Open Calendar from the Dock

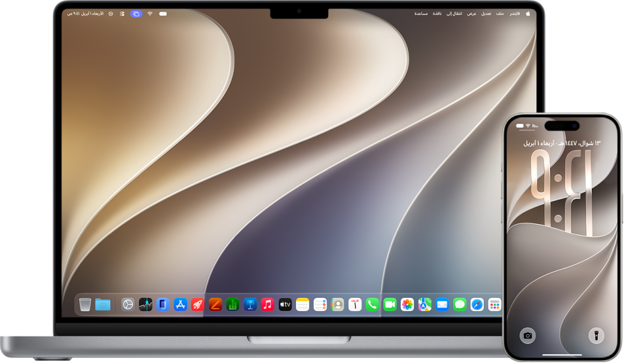(x=355, y=305)
